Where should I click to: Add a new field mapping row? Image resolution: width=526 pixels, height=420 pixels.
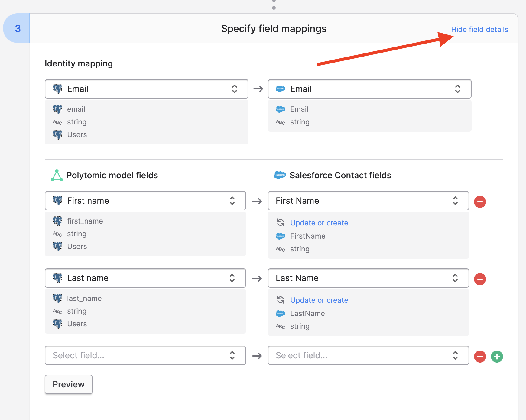497,356
